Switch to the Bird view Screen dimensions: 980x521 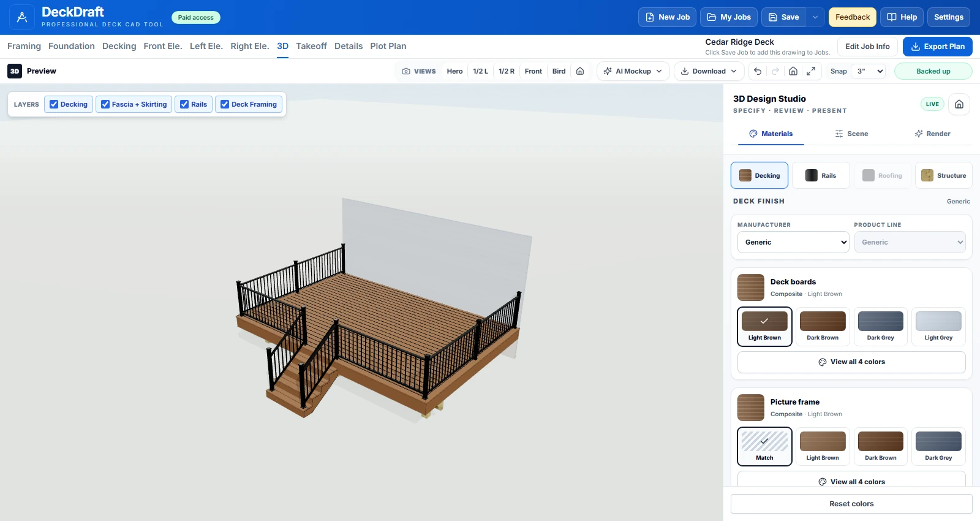coord(559,71)
